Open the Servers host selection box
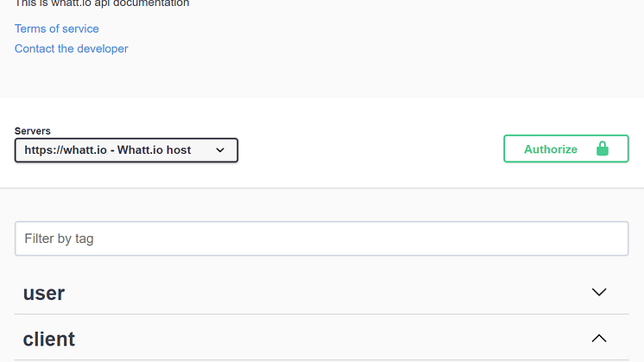The height and width of the screenshot is (362, 644). coord(126,150)
